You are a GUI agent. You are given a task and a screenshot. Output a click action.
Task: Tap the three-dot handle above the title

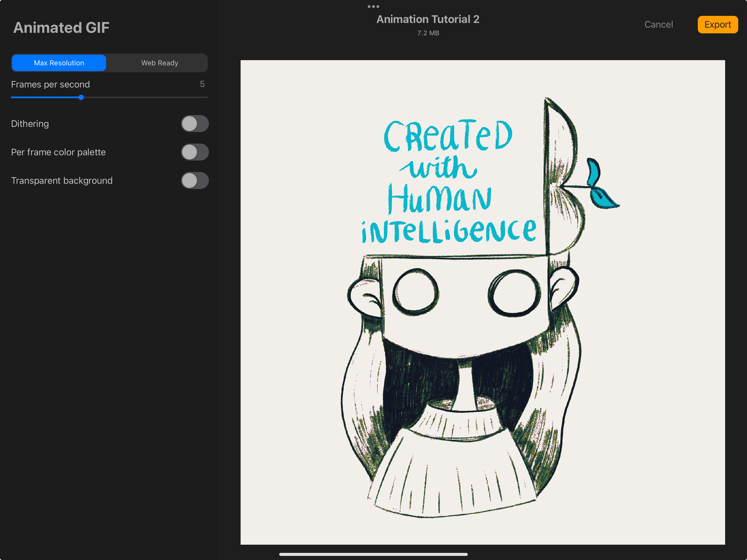[x=373, y=6]
